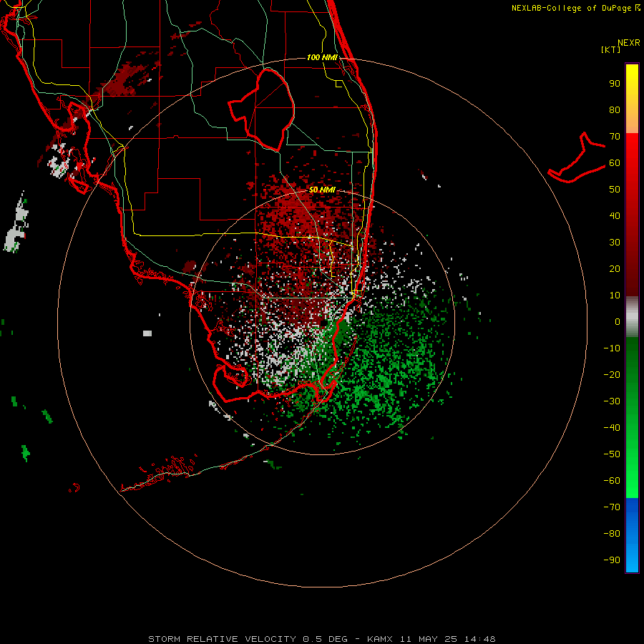
Task: Click the NEXR label above the color scale
Action: (x=629, y=43)
